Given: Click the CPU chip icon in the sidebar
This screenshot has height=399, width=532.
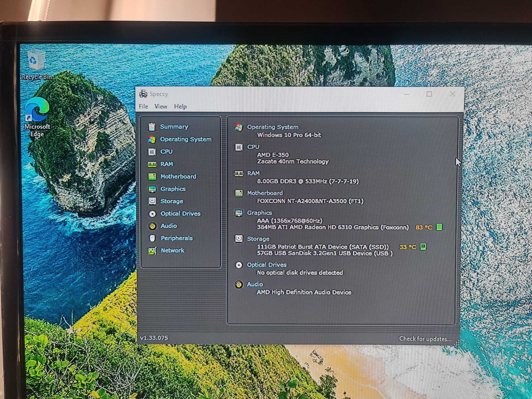Looking at the screenshot, I should [152, 152].
